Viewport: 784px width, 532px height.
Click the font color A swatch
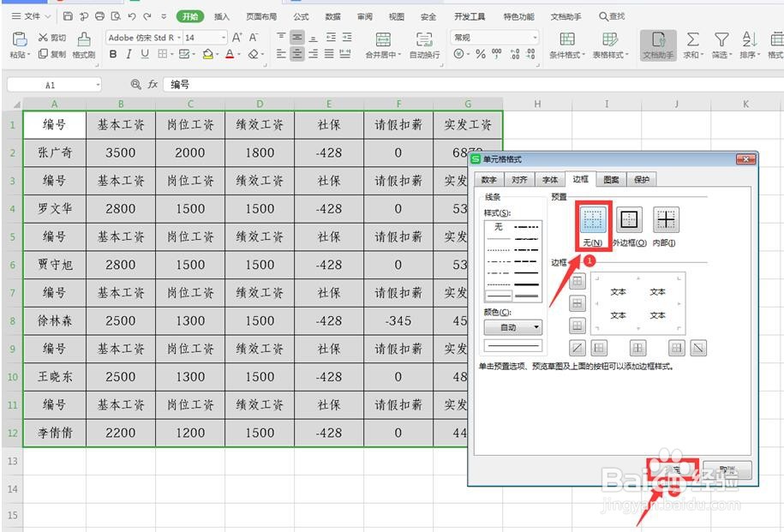(230, 54)
